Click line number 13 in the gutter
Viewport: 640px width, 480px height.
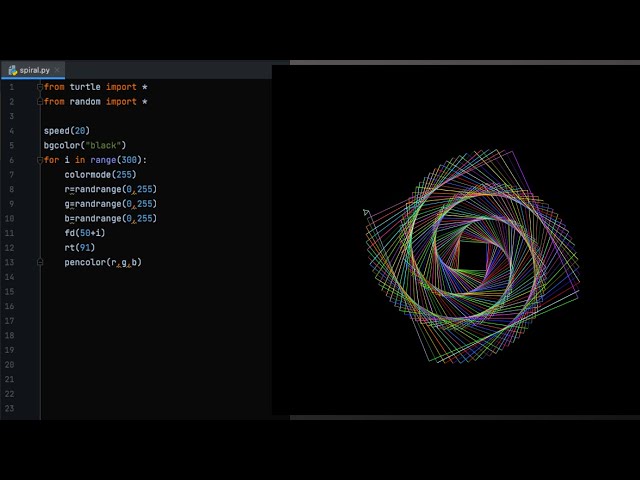(x=9, y=262)
